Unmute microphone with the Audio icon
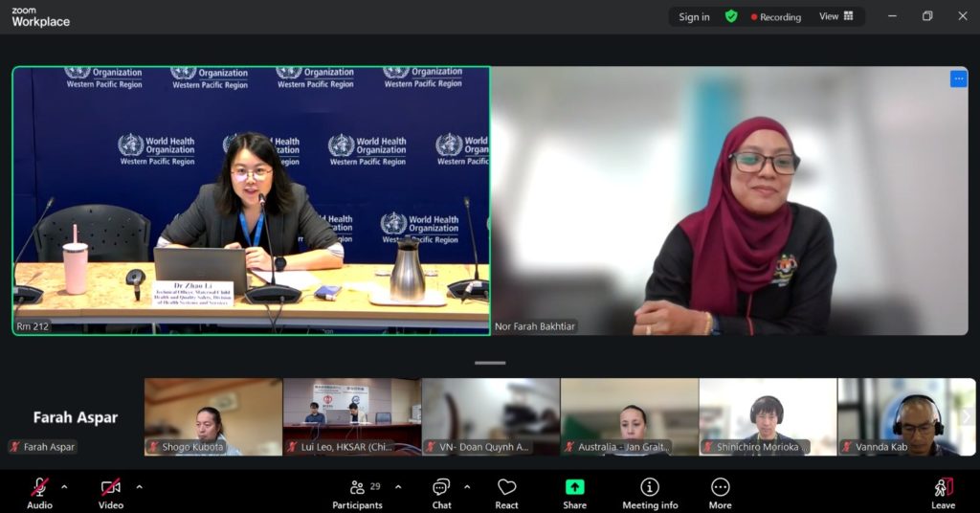 39,488
